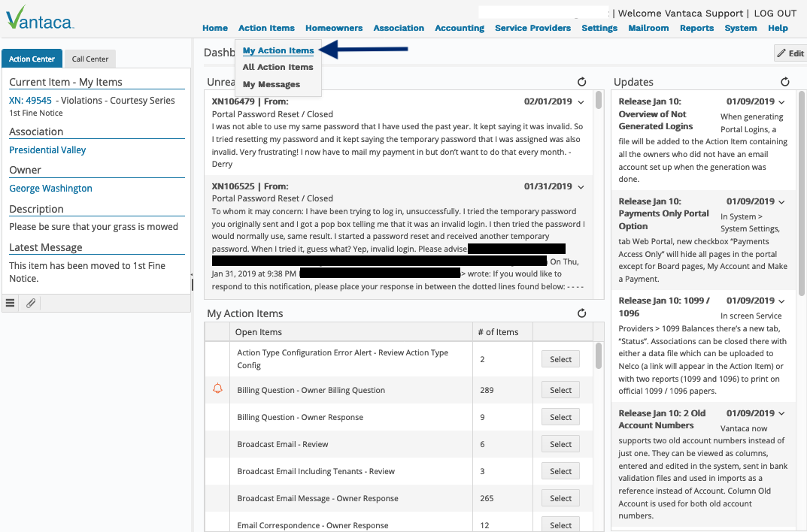This screenshot has height=532, width=807.
Task: Open the Settings menu
Action: (x=599, y=28)
